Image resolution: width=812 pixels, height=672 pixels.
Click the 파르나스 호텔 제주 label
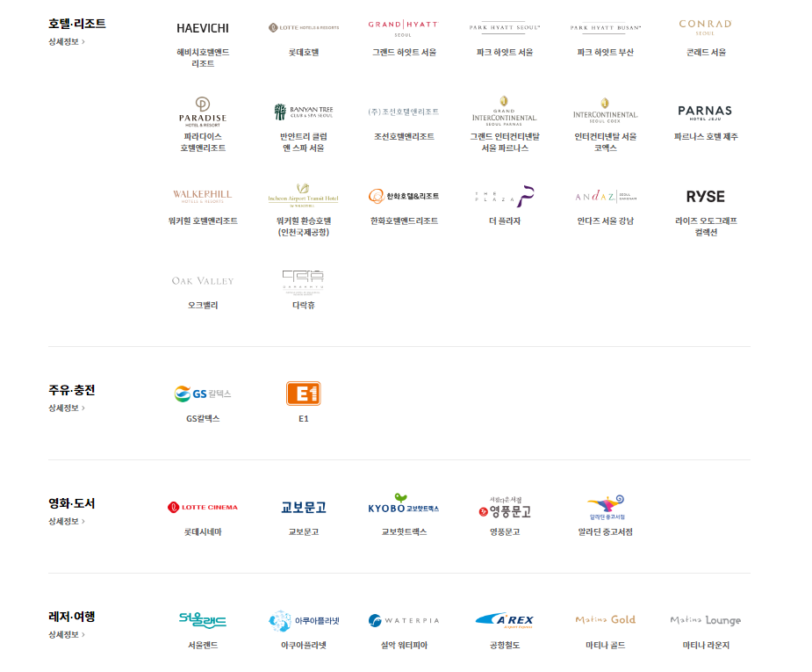coord(706,137)
